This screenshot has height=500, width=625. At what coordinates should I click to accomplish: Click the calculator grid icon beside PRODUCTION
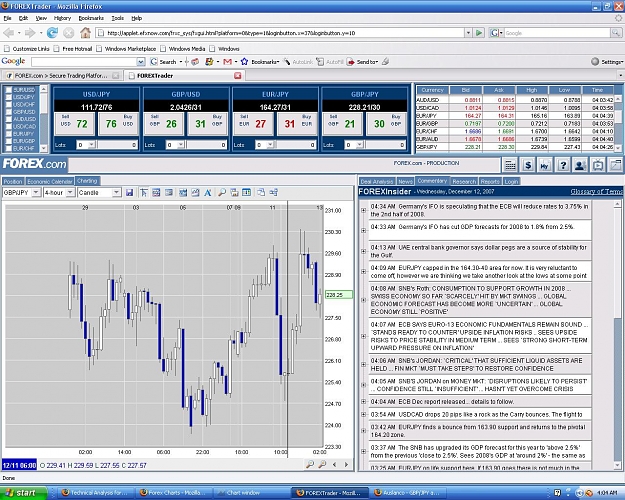(x=510, y=165)
